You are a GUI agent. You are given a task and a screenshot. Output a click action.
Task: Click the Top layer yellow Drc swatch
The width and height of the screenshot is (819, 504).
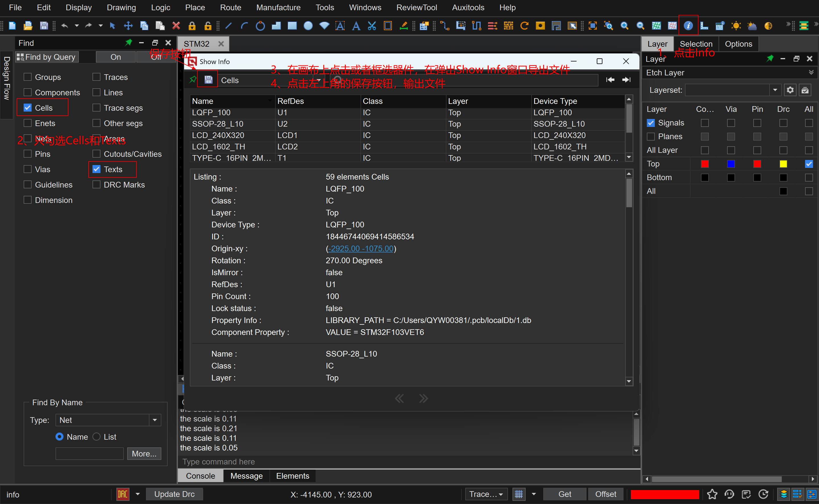(x=783, y=164)
